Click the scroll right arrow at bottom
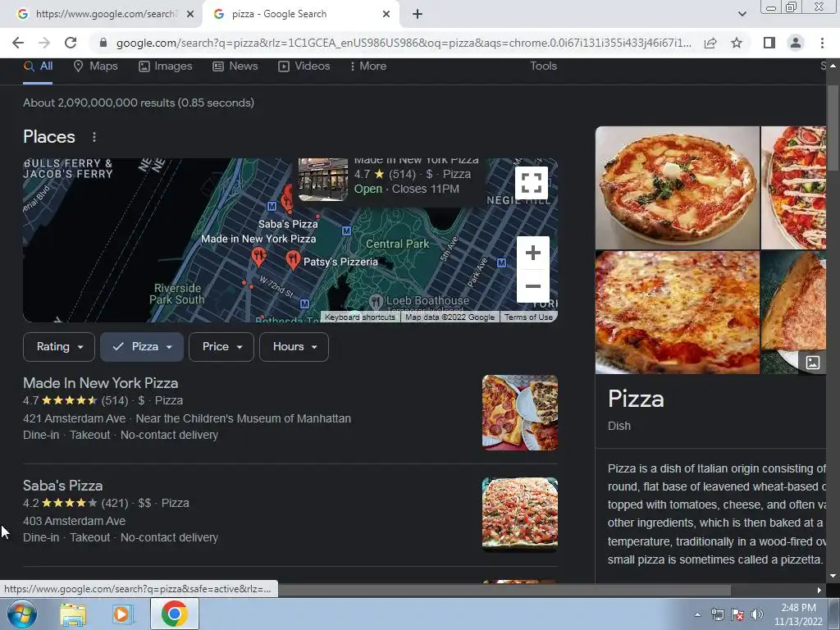 tap(819, 591)
